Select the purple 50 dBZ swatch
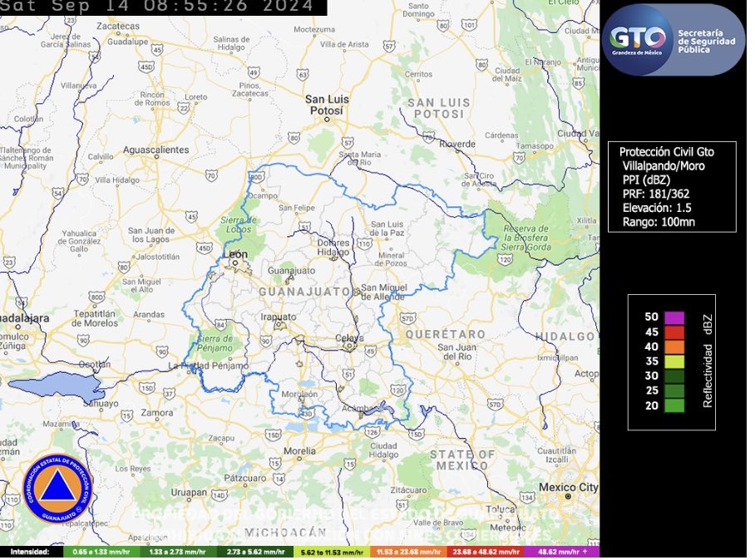This screenshot has width=755, height=560. 674,317
